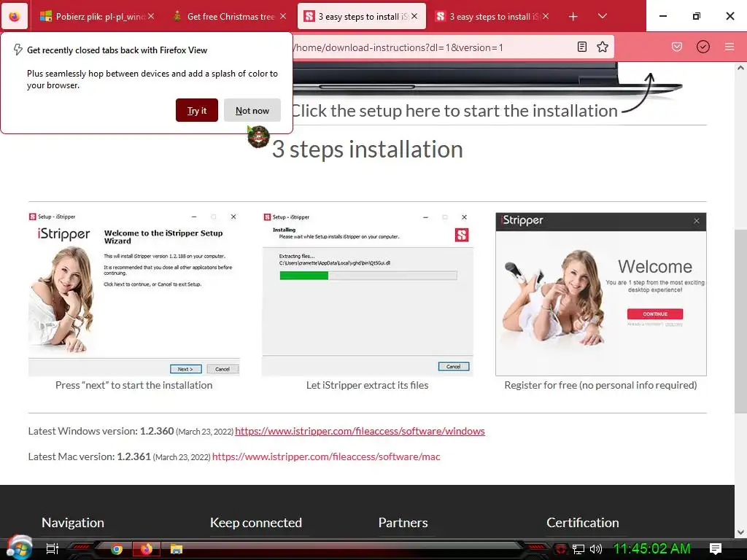
Task: Click the volume speaker tray icon
Action: pos(595,549)
